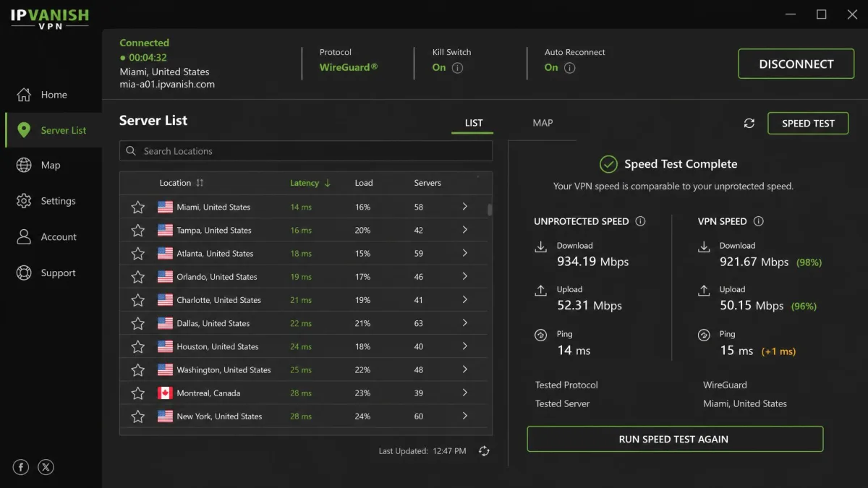
Task: Click the VPN download arrow icon
Action: pyautogui.click(x=703, y=247)
